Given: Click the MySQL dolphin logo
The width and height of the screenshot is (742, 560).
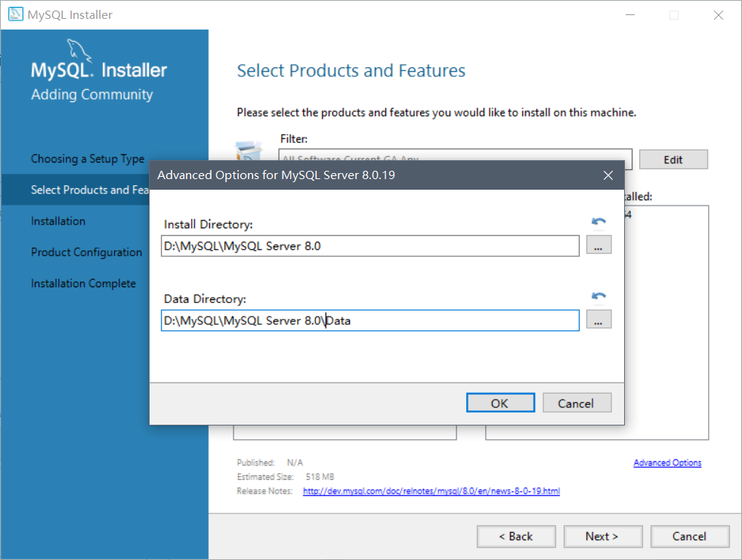Looking at the screenshot, I should 80,51.
